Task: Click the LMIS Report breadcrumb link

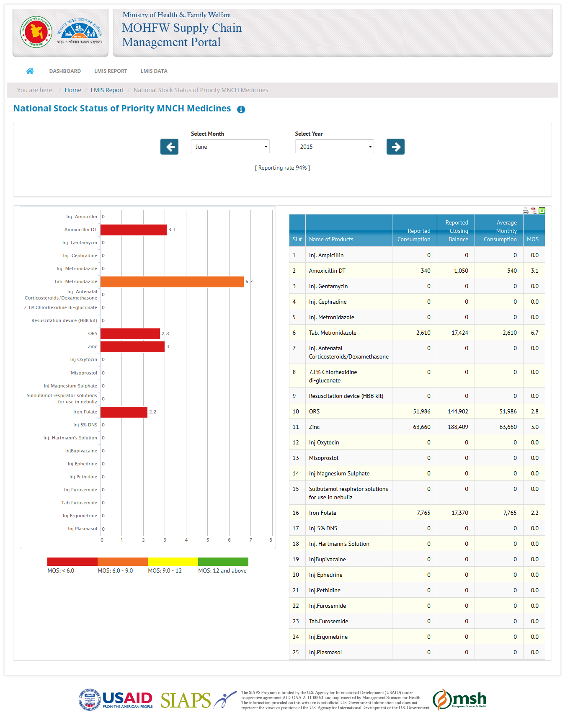Action: 107,90
